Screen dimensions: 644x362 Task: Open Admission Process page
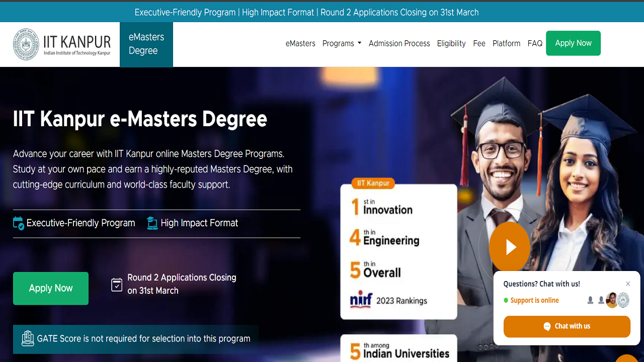(x=399, y=43)
